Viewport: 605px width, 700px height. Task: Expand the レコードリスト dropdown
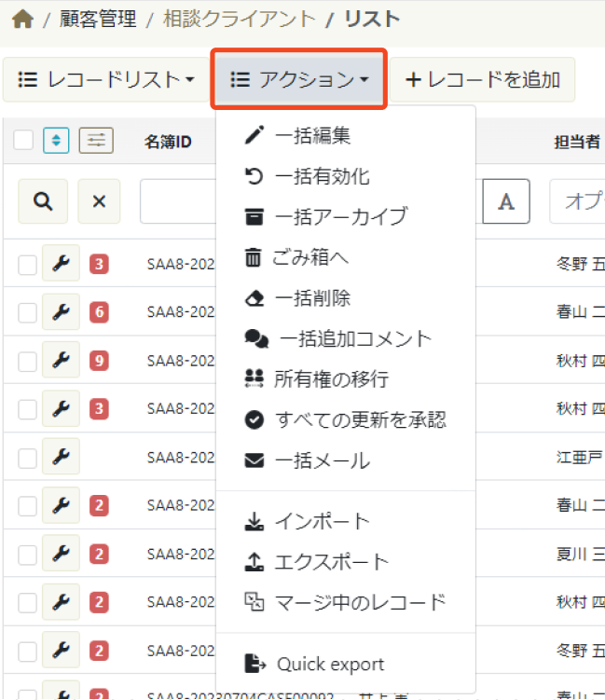[107, 80]
